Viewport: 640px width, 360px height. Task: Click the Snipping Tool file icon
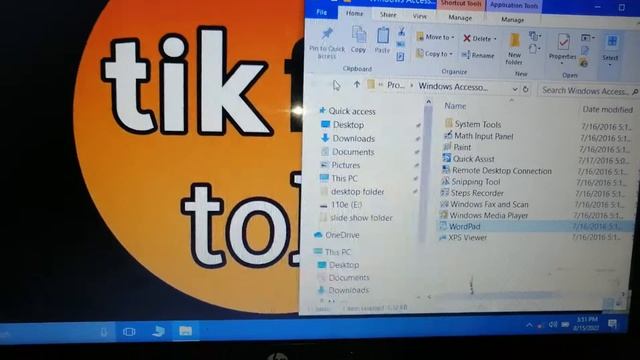pyautogui.click(x=445, y=181)
